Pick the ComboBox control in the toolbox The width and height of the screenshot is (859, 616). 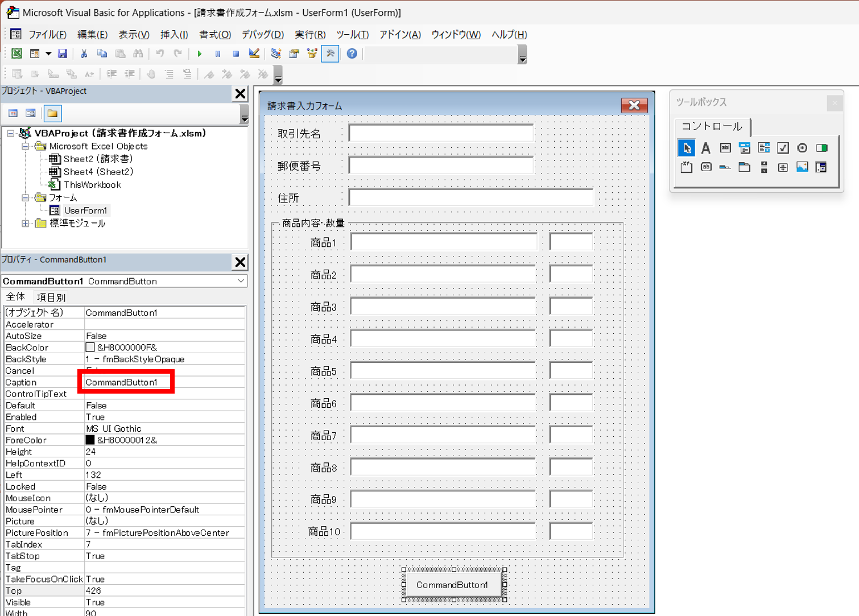pos(745,148)
